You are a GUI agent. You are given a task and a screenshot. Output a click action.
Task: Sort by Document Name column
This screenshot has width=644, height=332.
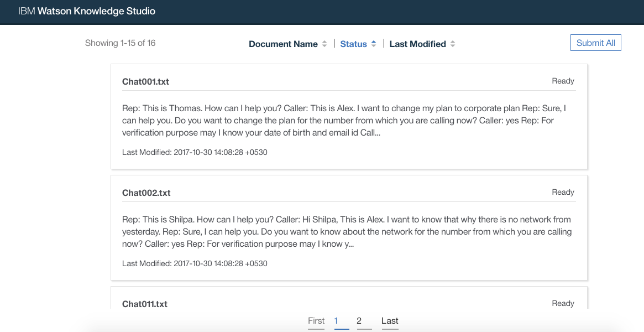click(283, 44)
